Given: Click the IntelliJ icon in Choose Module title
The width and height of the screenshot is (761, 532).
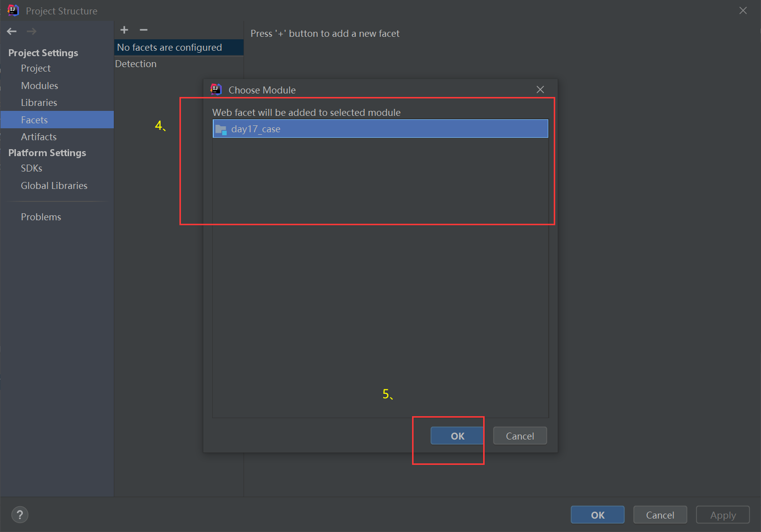Looking at the screenshot, I should 216,89.
